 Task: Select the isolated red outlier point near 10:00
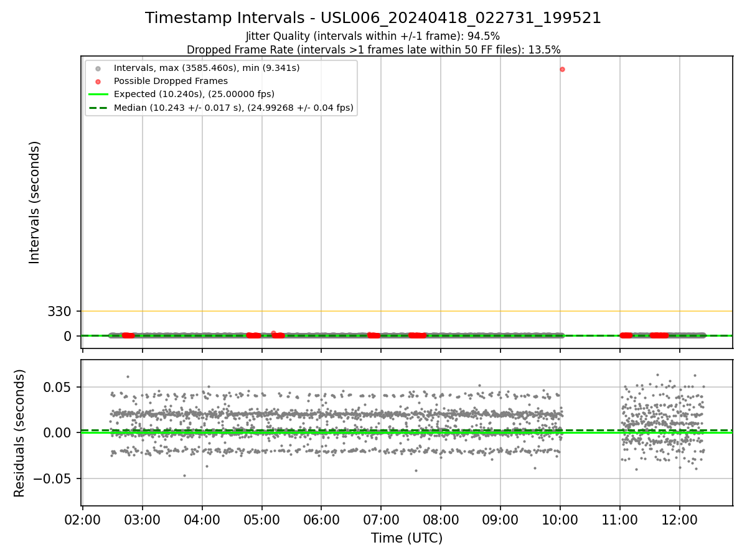[x=562, y=69]
